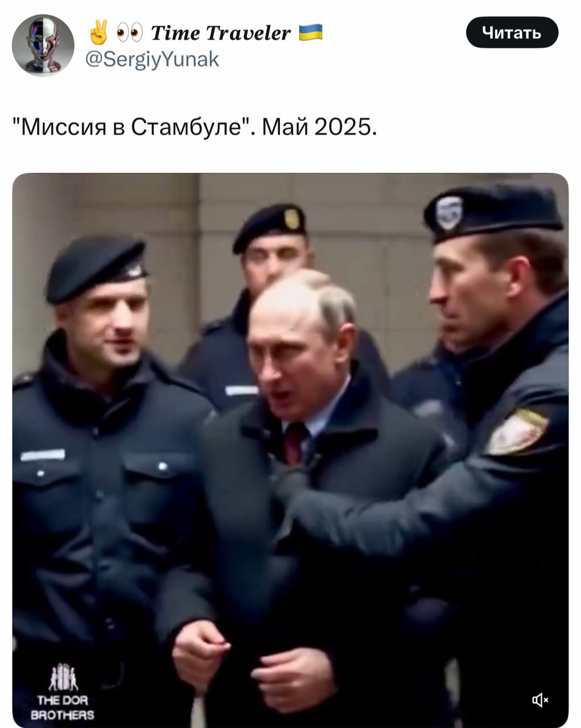Click the shoulder patch on right officer's sleeve

(x=517, y=431)
